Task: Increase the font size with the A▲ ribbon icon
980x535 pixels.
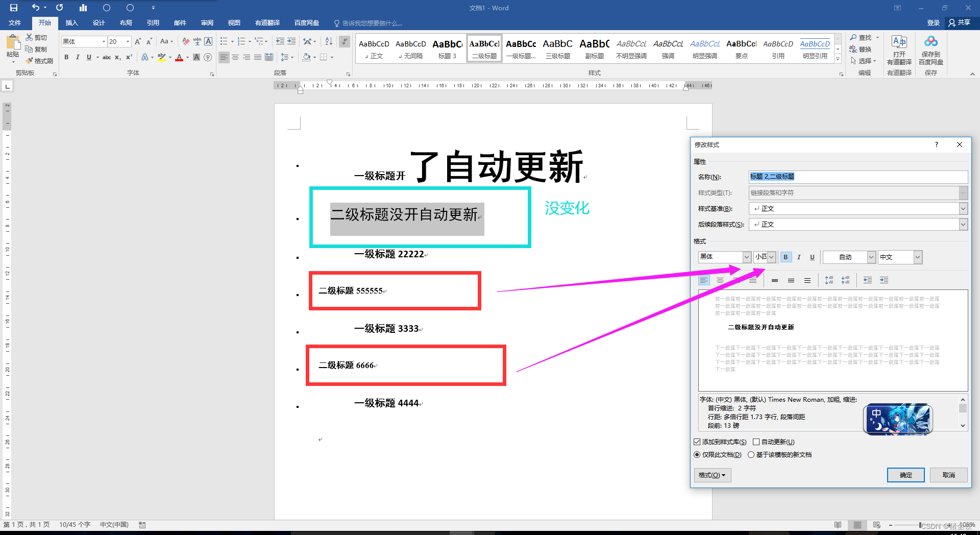Action: 138,41
